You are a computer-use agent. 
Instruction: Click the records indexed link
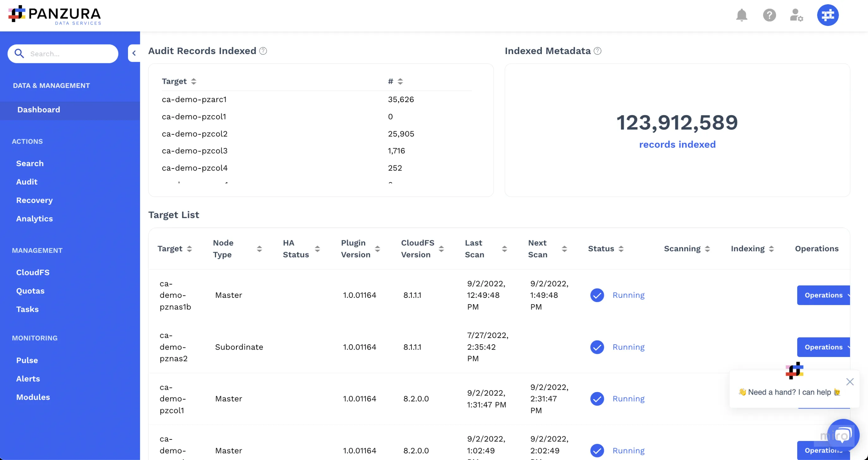pyautogui.click(x=677, y=145)
